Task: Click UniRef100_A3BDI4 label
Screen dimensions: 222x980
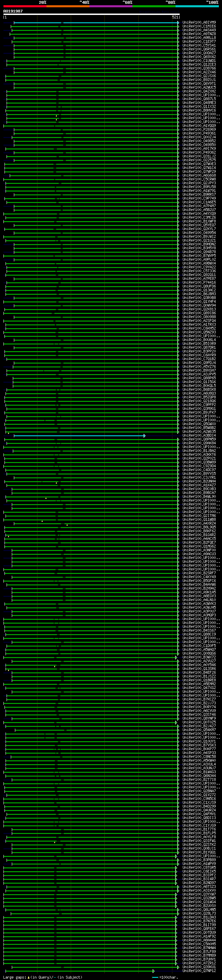Action: click(x=199, y=435)
